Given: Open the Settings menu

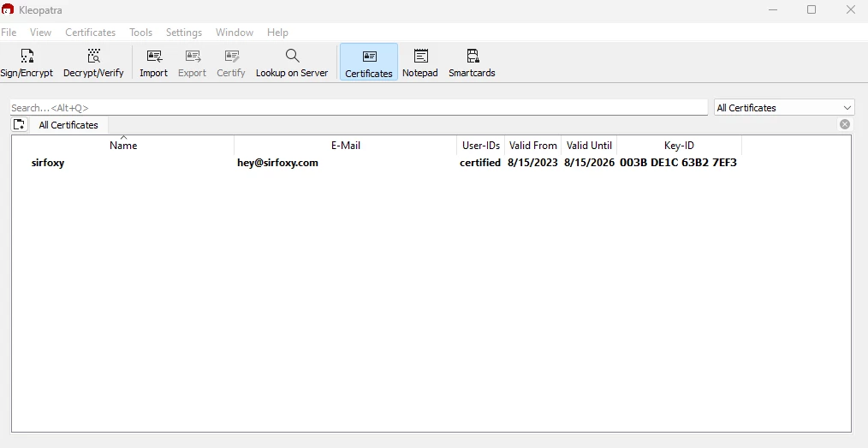Looking at the screenshot, I should (184, 33).
